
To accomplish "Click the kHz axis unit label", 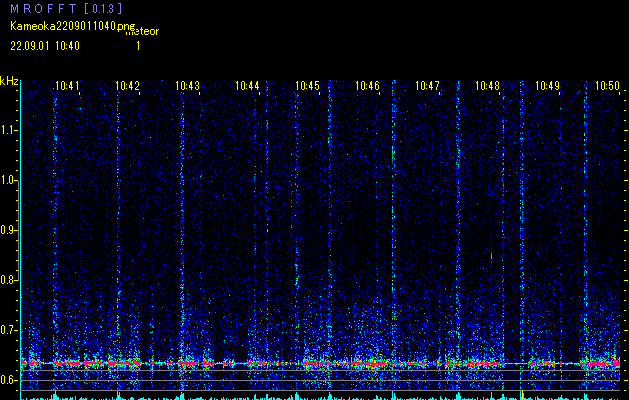I will [x=9, y=81].
